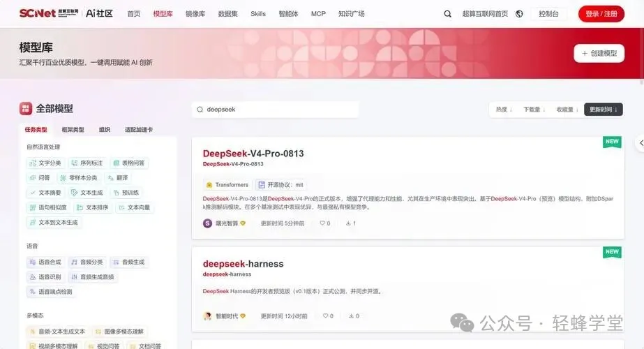Toggle the 序列标注 task filter
This screenshot has height=349, width=644.
click(87, 163)
